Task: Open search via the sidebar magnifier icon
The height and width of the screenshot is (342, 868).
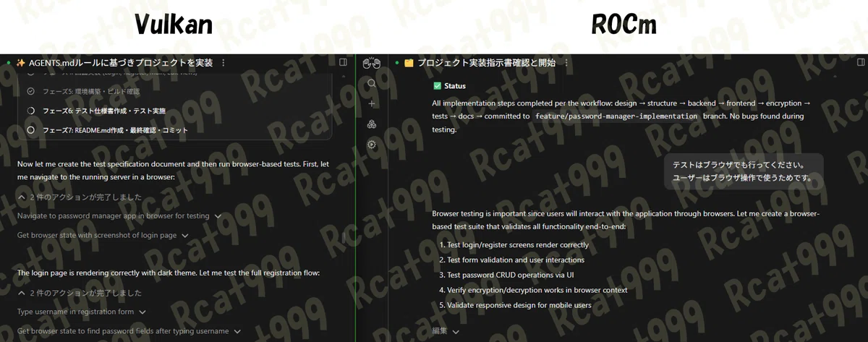Action: [371, 84]
